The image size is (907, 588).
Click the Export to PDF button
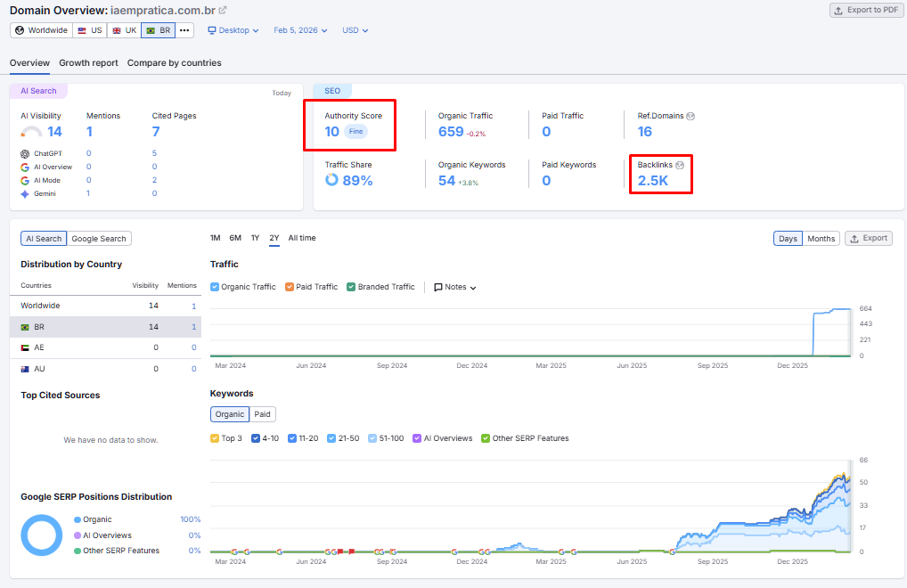[x=865, y=10]
